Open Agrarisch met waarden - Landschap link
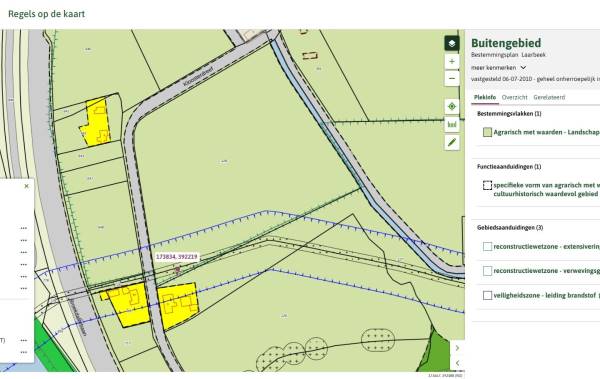Screen dimensions: 600x379 tap(546, 132)
